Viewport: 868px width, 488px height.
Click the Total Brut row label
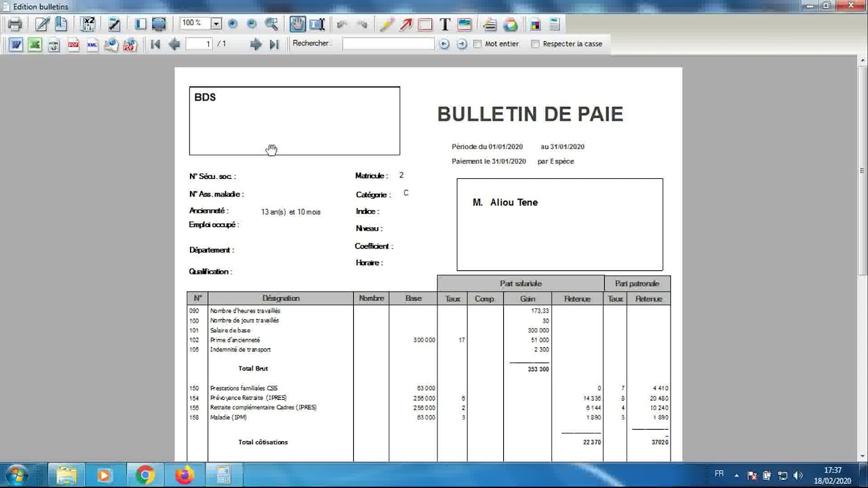click(x=253, y=369)
